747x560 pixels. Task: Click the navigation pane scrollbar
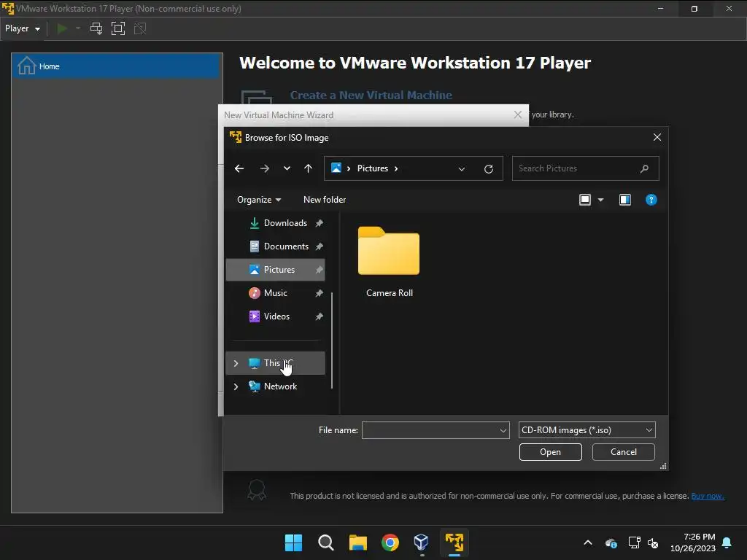click(332, 340)
